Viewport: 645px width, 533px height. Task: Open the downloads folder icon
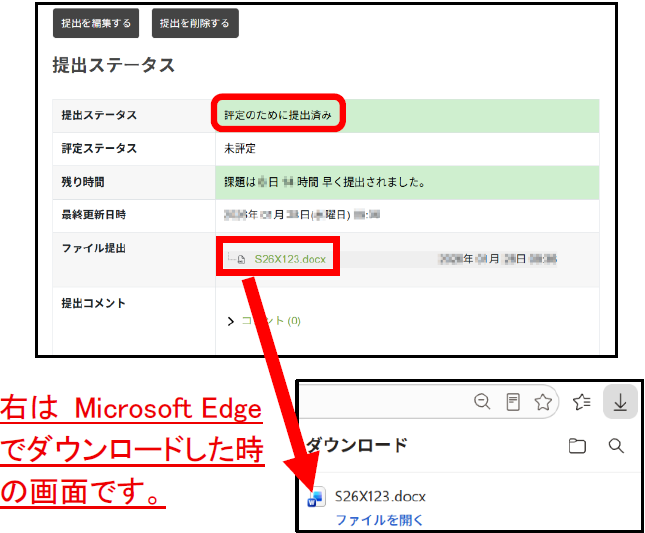(x=577, y=446)
